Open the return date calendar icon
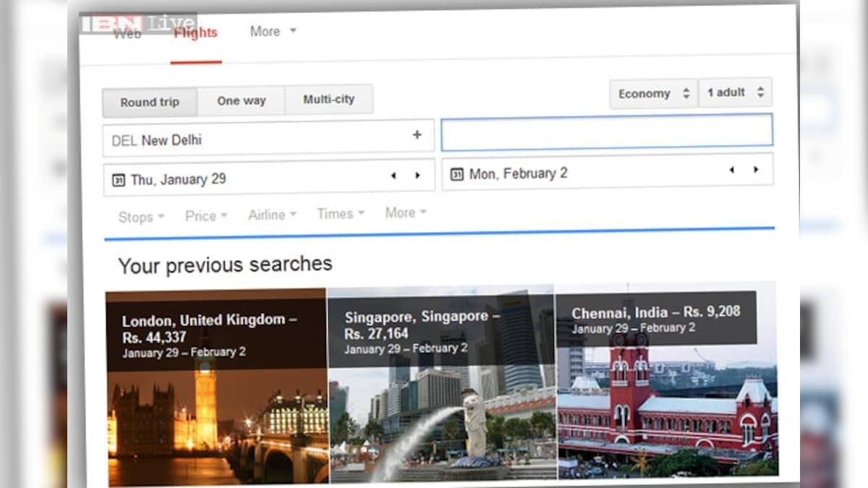Screen dimensions: 868x488 456,173
